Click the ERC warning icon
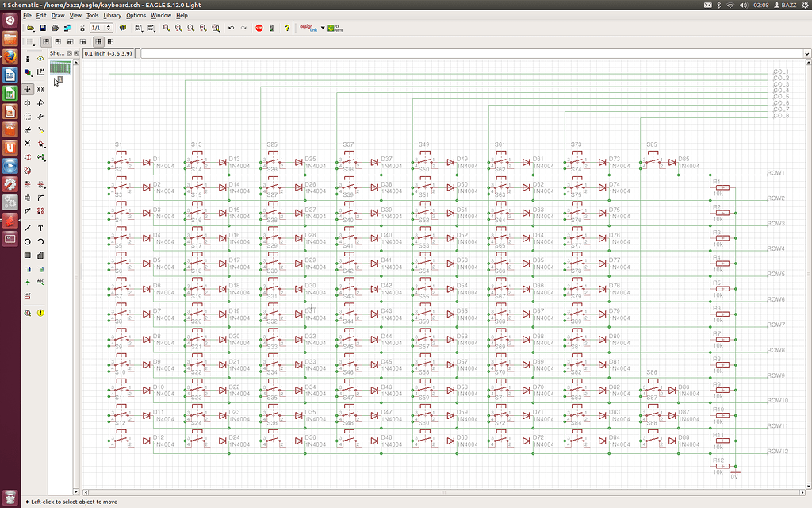The image size is (812, 508). (x=40, y=313)
